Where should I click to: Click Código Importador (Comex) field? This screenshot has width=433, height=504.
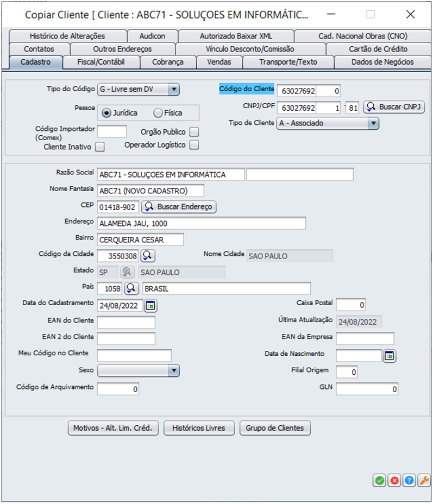coord(112,132)
